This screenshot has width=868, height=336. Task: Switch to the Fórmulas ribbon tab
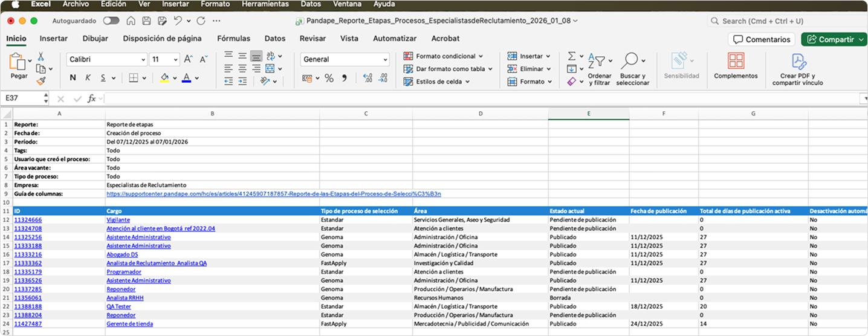[x=233, y=39]
